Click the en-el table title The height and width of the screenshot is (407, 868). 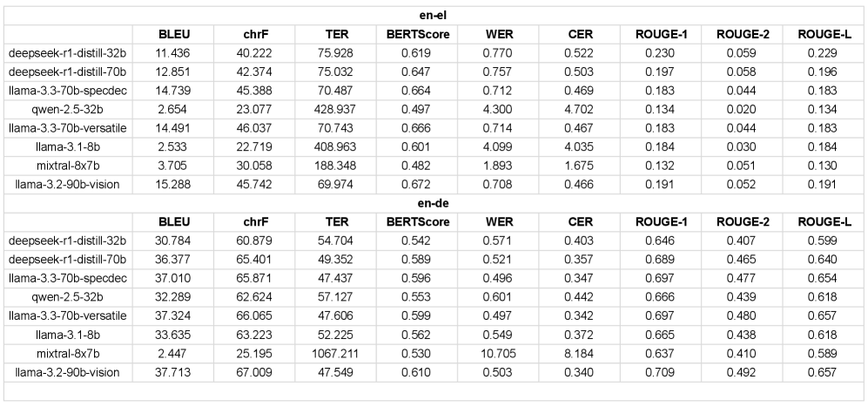click(434, 17)
